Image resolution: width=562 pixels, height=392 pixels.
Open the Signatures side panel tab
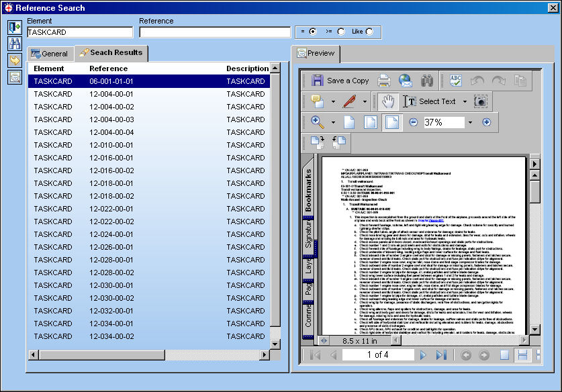click(308, 235)
